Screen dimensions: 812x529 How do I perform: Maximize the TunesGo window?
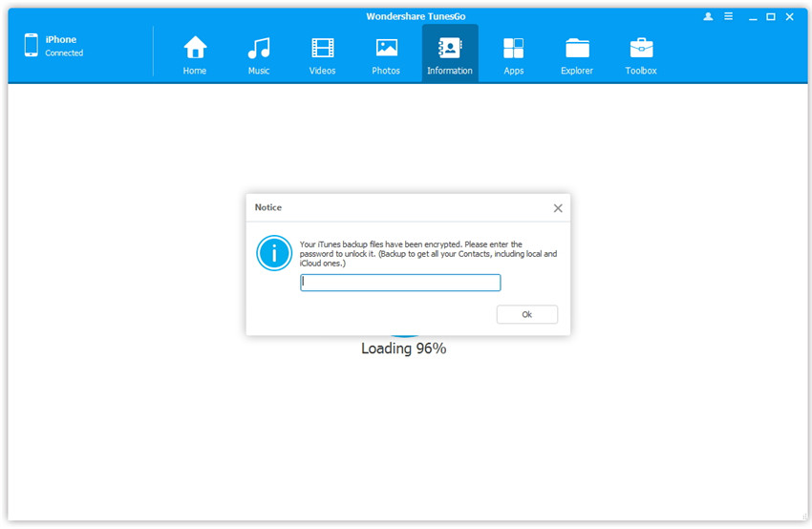click(x=771, y=17)
